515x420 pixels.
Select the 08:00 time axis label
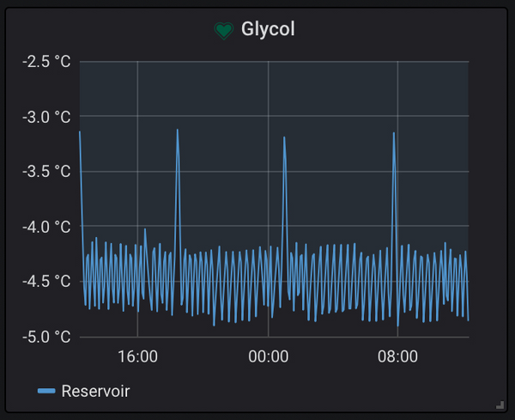(399, 356)
